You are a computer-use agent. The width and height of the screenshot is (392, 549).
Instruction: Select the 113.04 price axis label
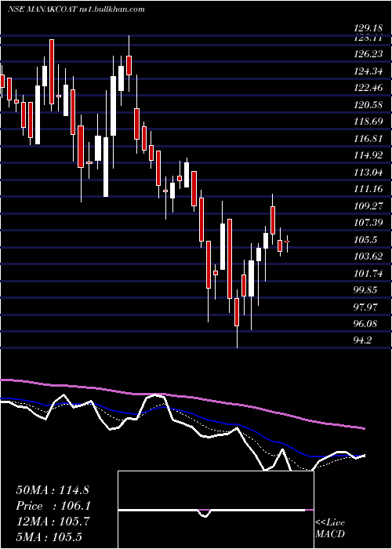tap(368, 173)
